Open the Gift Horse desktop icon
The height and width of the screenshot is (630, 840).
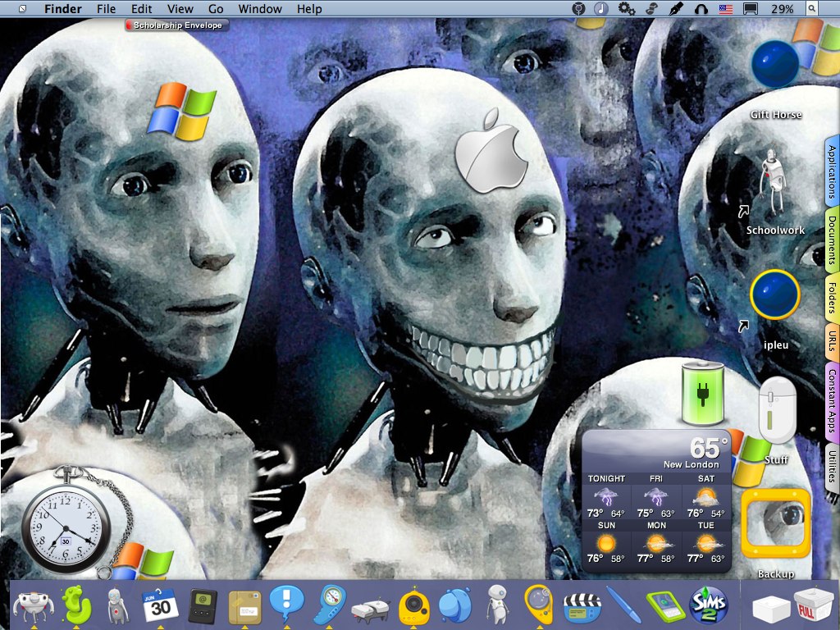point(776,64)
